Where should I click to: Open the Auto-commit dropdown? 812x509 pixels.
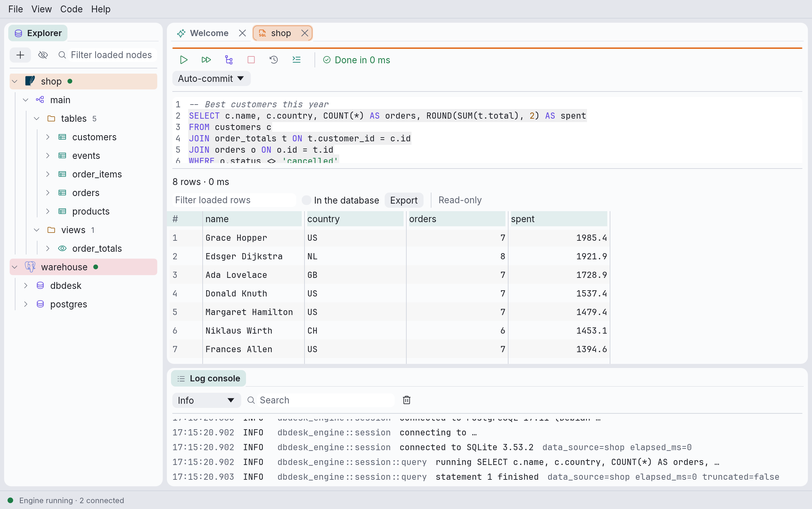211,78
